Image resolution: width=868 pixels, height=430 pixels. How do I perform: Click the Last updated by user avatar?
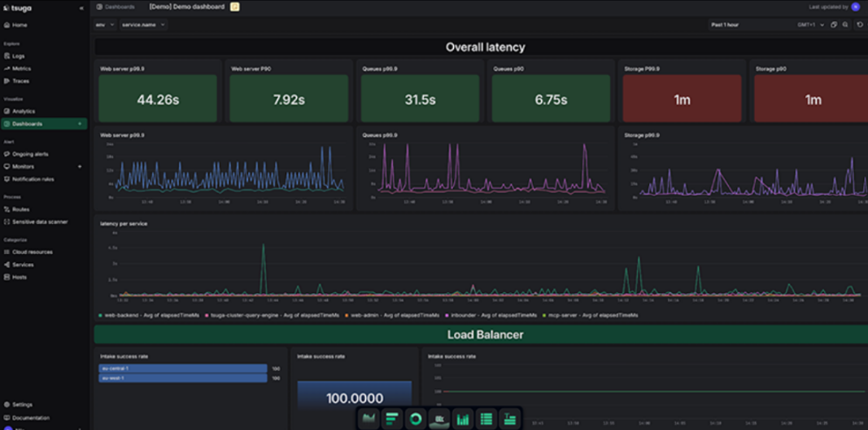click(855, 7)
